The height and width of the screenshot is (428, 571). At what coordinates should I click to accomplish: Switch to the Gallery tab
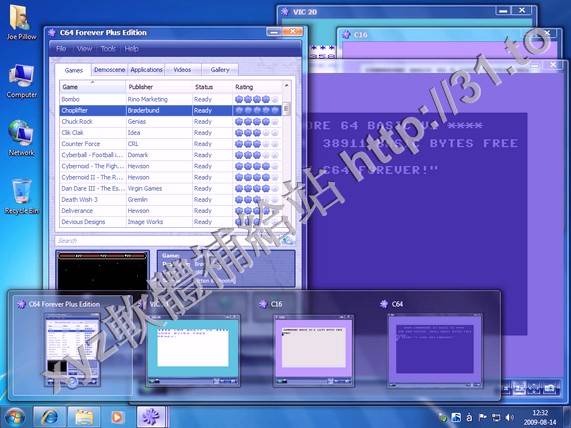point(220,70)
